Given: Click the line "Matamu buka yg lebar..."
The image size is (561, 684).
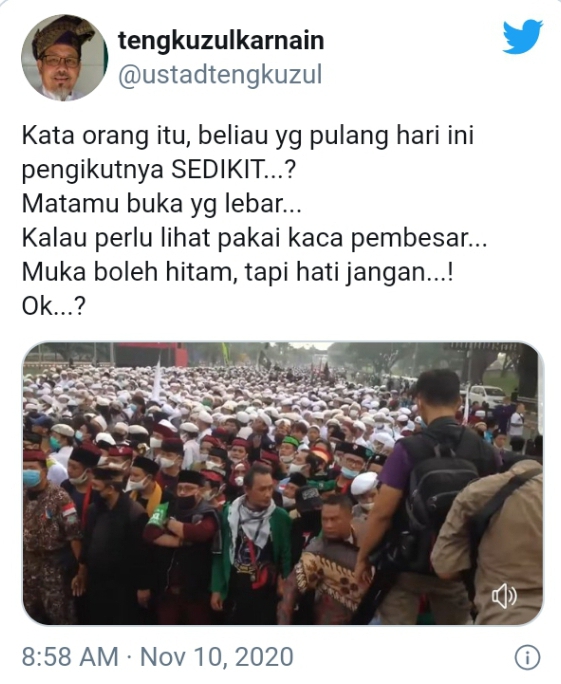Looking at the screenshot, I should pyautogui.click(x=161, y=204).
